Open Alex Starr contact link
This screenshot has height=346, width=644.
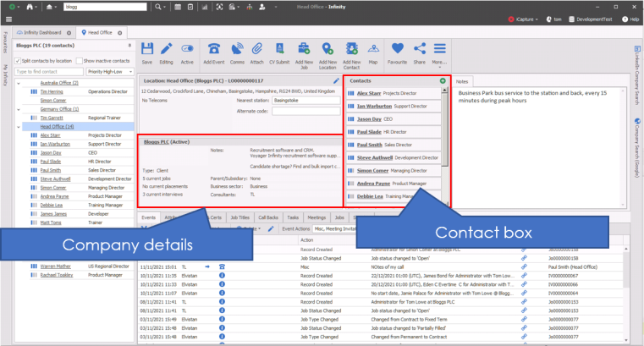[x=368, y=93]
